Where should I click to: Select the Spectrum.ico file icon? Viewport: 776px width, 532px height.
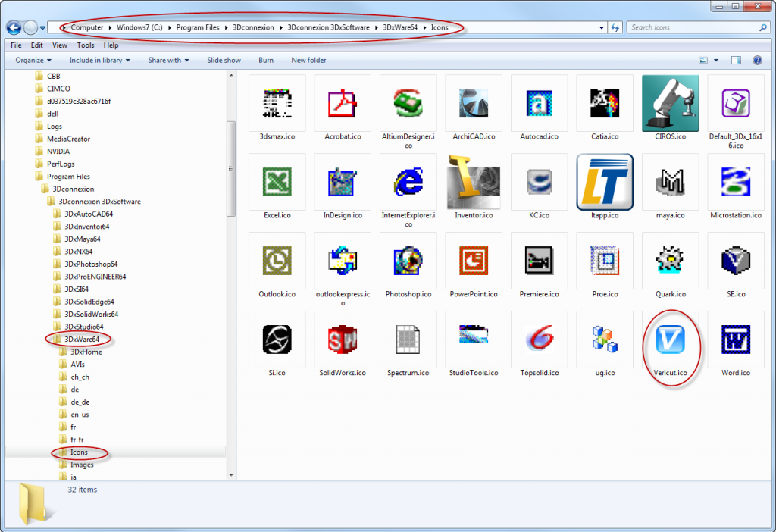(x=408, y=340)
